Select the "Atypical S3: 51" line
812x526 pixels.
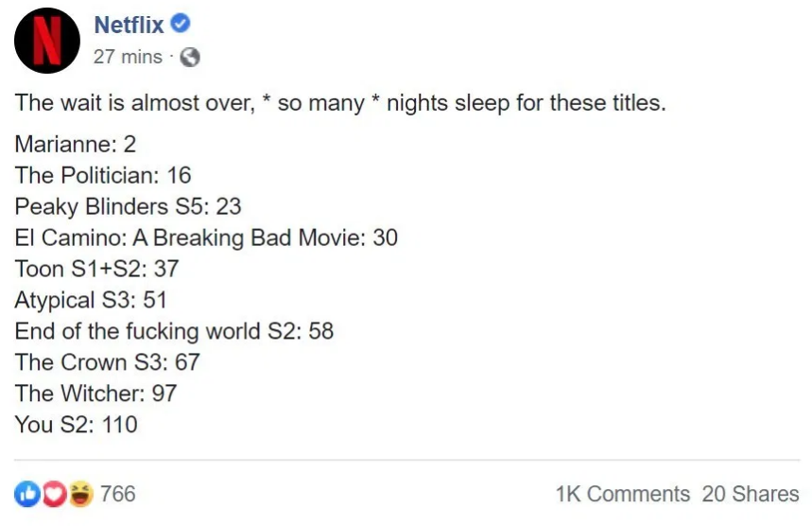pyautogui.click(x=90, y=300)
